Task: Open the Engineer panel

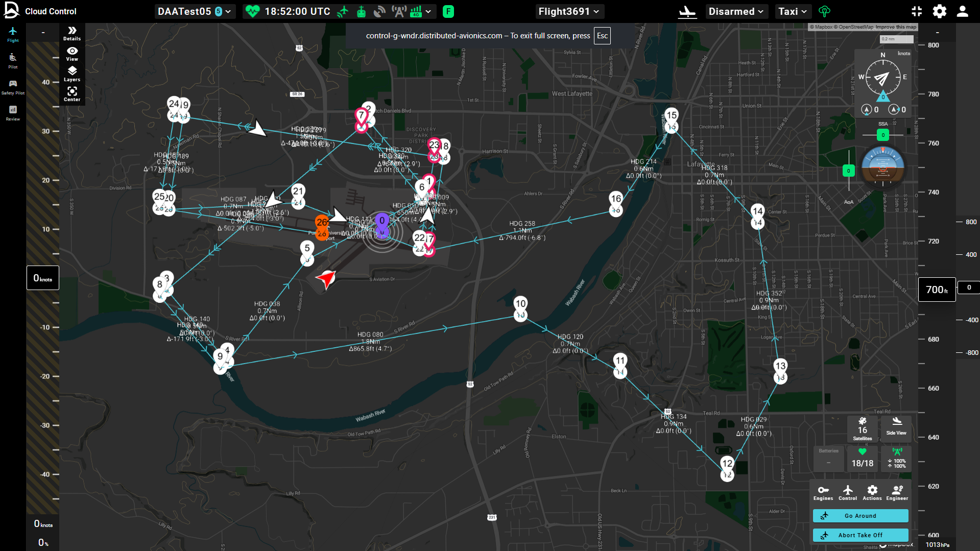Action: (x=897, y=493)
